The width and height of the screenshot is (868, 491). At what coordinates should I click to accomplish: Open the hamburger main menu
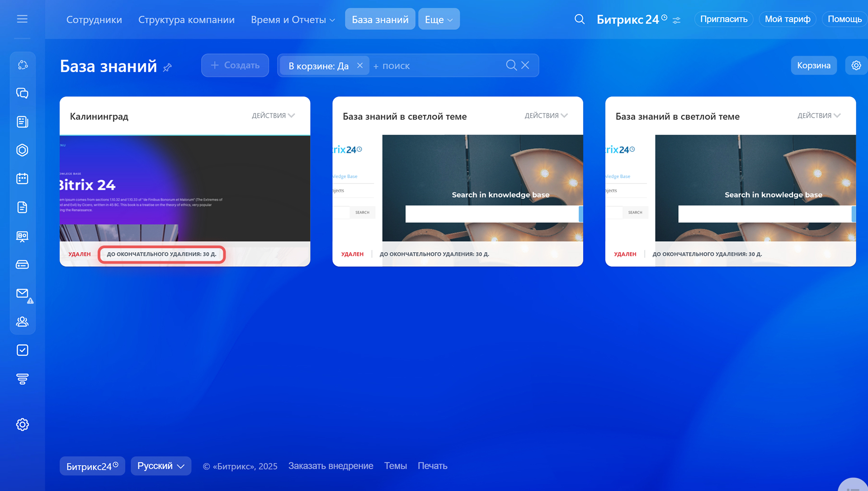pos(22,19)
